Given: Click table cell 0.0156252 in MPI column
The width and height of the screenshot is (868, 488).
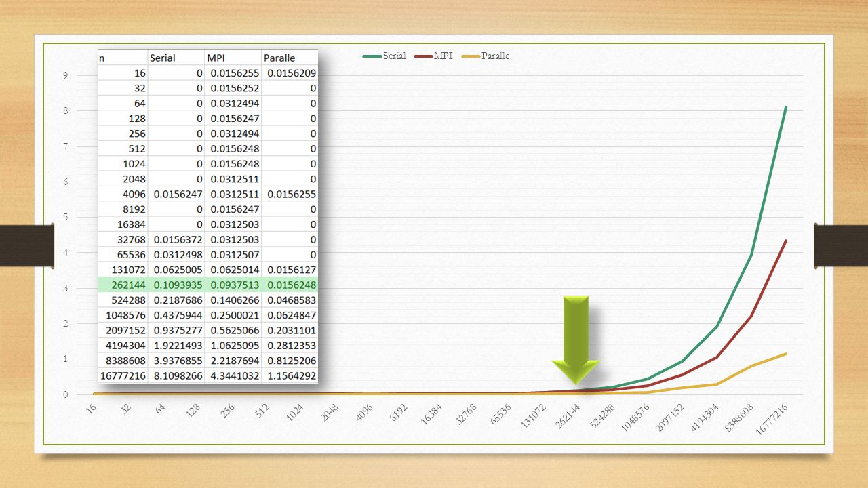Looking at the screenshot, I should tap(235, 88).
